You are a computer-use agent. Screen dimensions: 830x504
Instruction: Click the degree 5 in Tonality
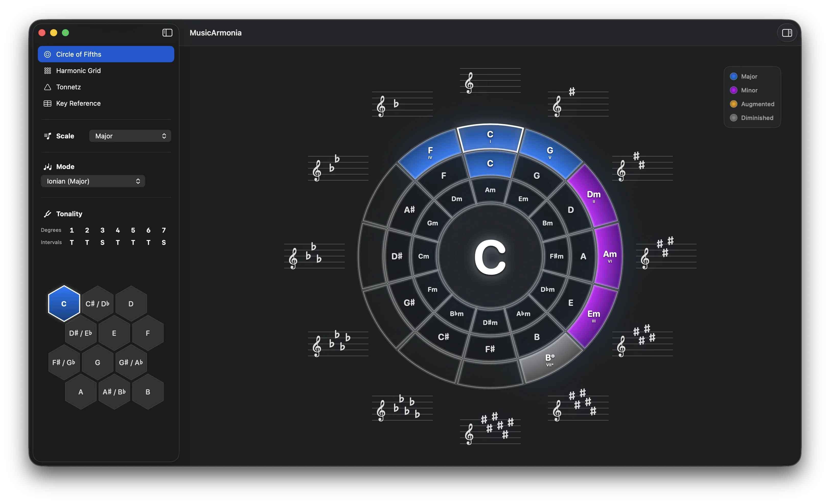(x=133, y=230)
